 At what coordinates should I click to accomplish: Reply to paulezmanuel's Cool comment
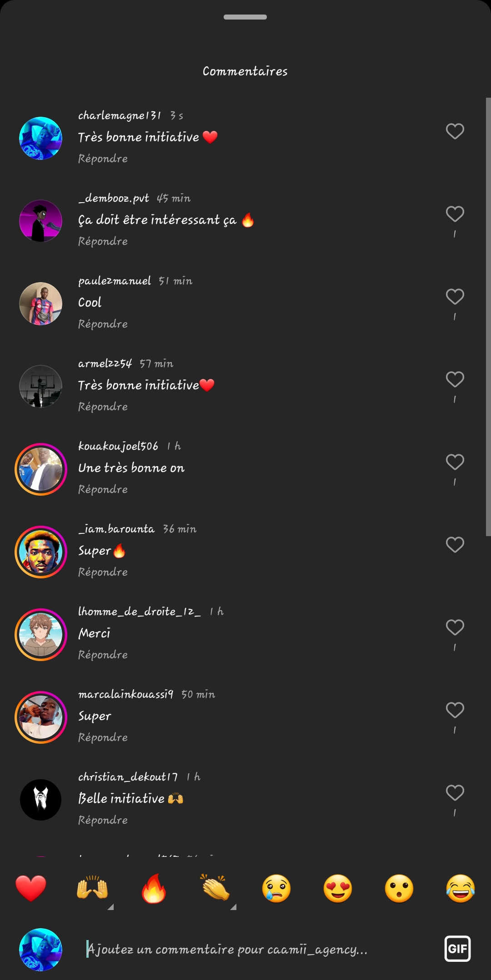click(x=103, y=324)
